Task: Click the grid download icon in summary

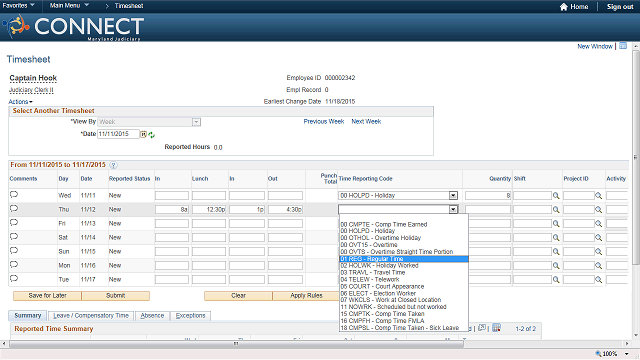Action: click(496, 328)
